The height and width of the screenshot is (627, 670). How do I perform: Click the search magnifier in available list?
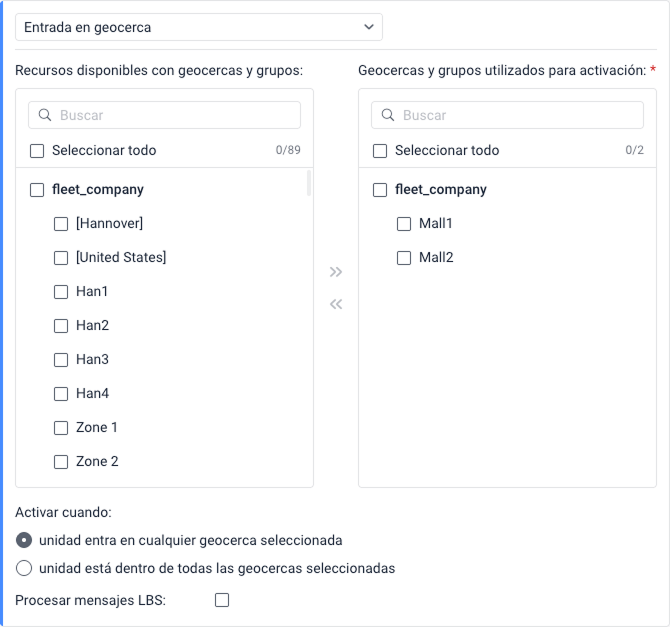(45, 115)
